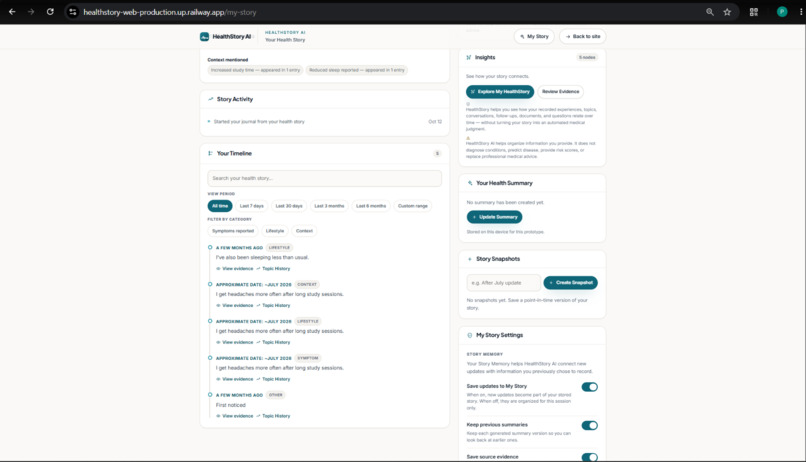Click Explore My HealthStory button

point(500,91)
